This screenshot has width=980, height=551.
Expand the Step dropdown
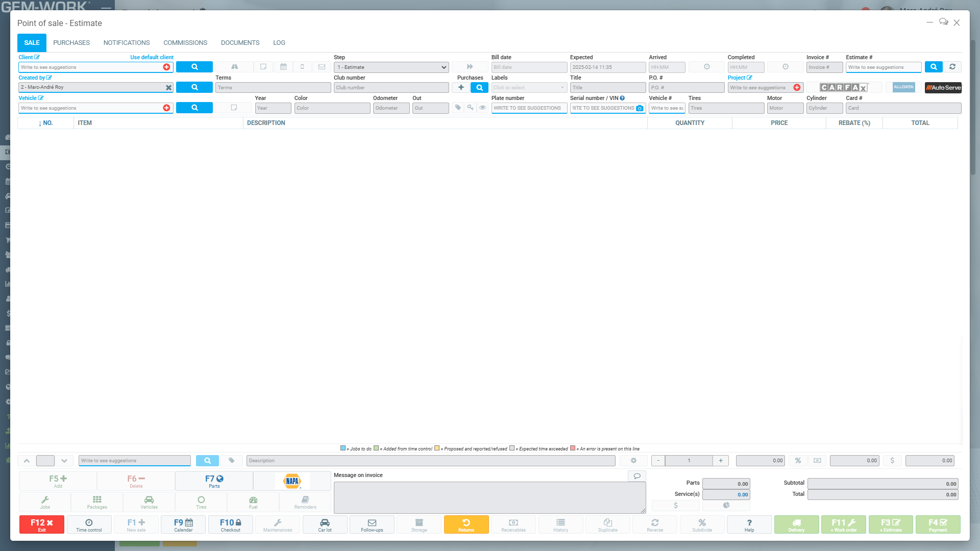[391, 67]
